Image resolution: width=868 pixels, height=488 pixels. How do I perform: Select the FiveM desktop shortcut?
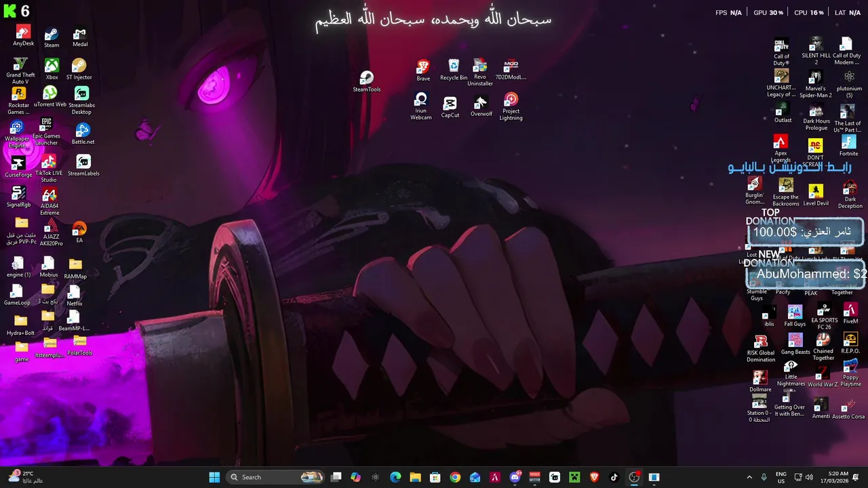[x=850, y=314]
